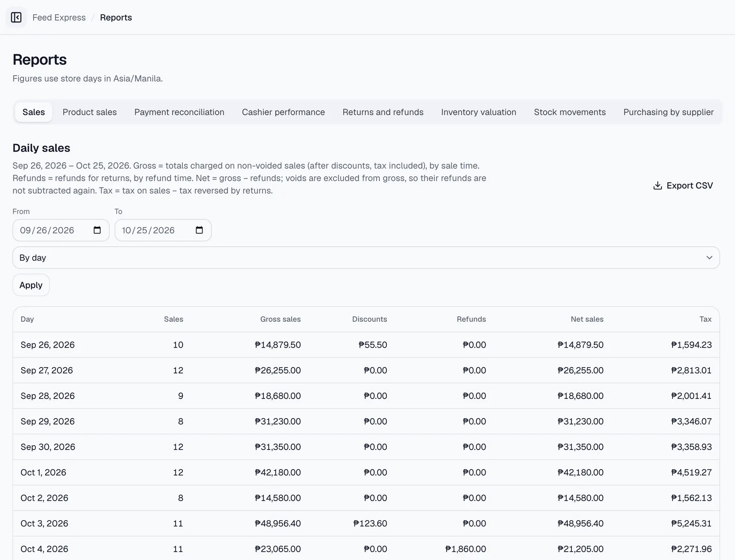Open the Feed Express breadcrumb link
This screenshot has width=735, height=560.
click(59, 17)
